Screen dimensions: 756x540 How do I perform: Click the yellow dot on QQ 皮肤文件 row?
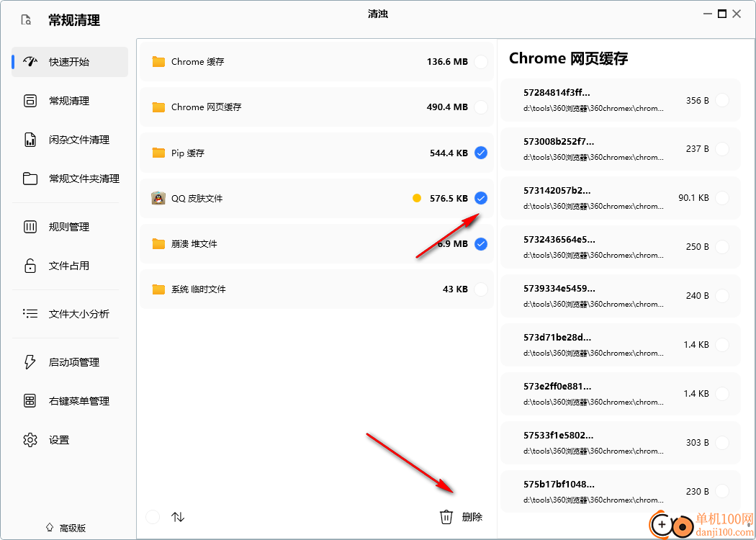click(417, 198)
